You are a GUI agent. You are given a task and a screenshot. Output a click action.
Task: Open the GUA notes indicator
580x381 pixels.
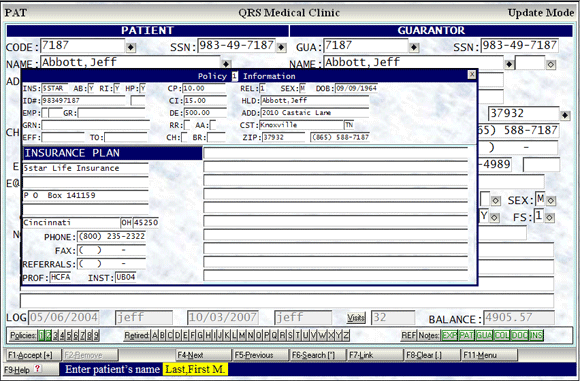[484, 336]
